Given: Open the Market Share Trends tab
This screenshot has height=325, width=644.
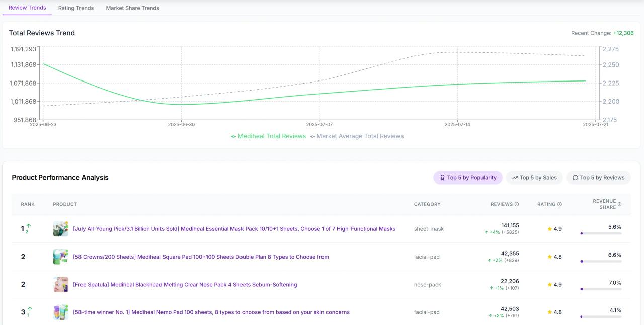Looking at the screenshot, I should (x=133, y=8).
